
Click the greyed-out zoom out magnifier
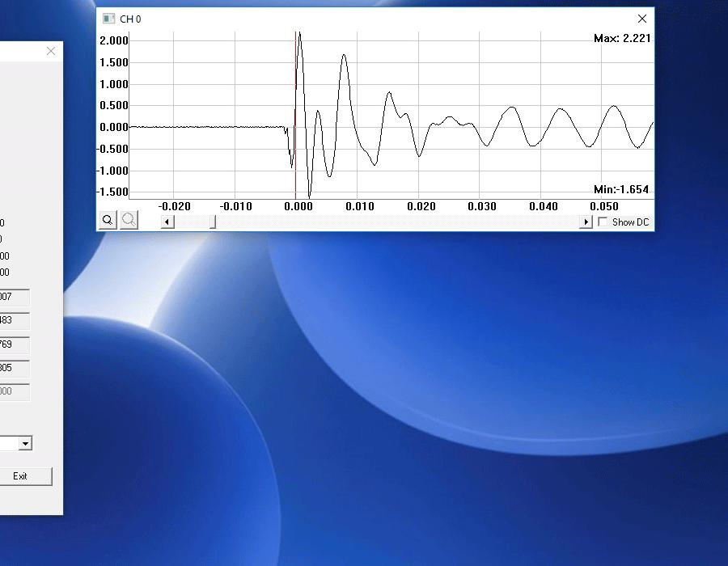pyautogui.click(x=129, y=221)
